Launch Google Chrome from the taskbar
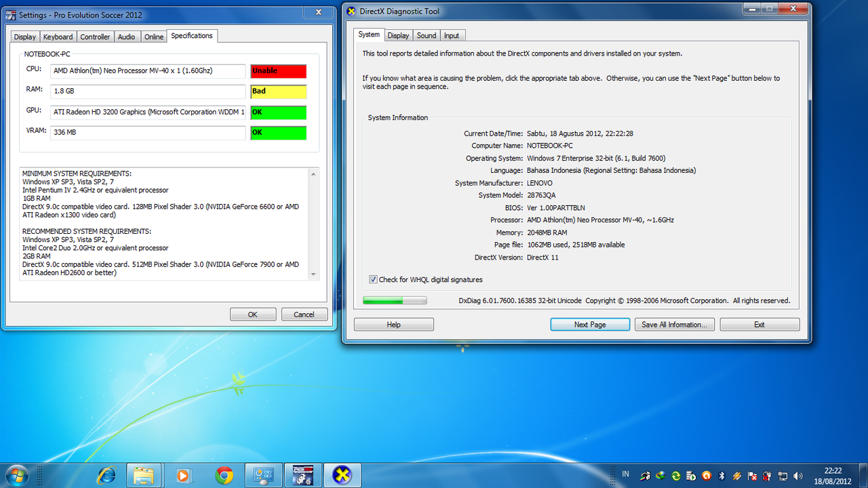Viewport: 868px width, 488px height. [x=224, y=475]
